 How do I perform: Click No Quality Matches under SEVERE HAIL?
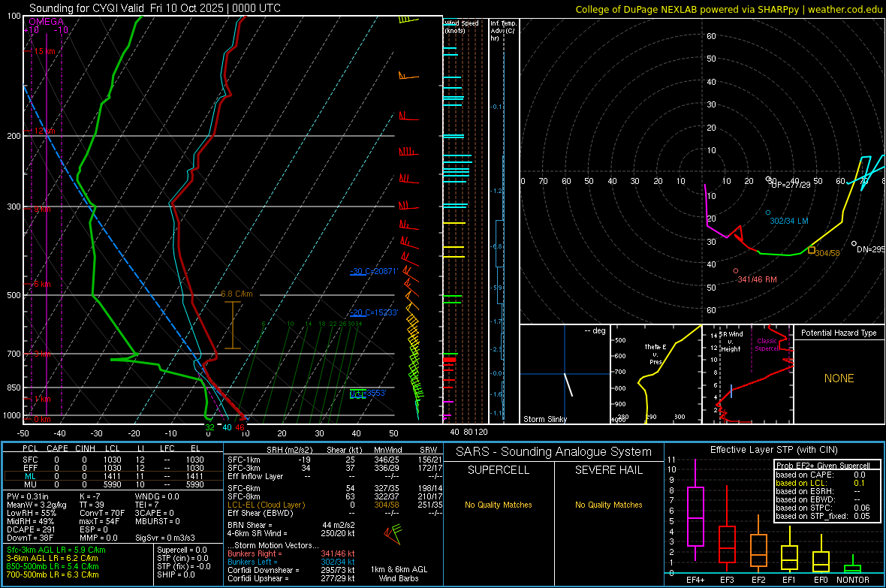click(x=608, y=505)
